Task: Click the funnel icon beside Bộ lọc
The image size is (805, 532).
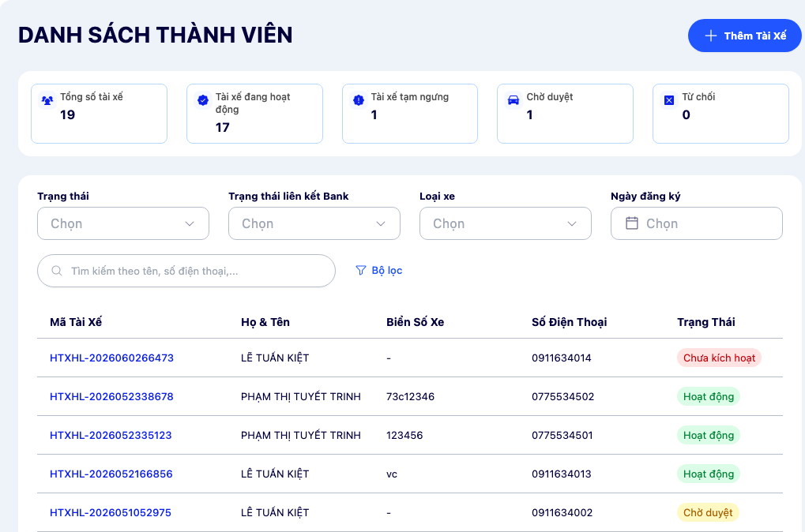Action: 361,271
